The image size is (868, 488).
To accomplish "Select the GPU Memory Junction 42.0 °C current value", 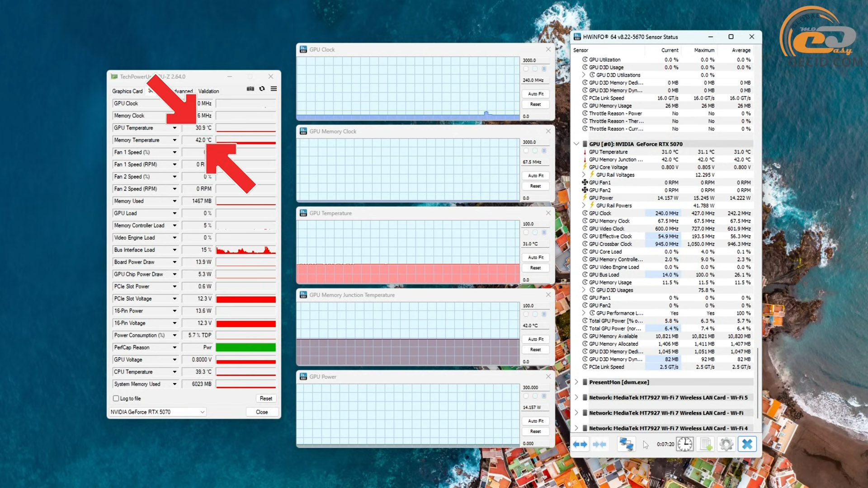I will pos(670,160).
